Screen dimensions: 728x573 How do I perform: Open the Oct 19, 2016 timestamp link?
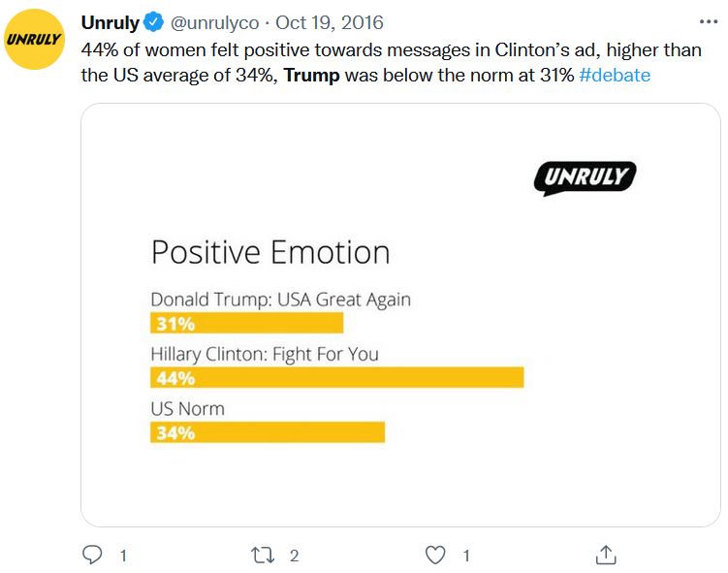click(330, 22)
